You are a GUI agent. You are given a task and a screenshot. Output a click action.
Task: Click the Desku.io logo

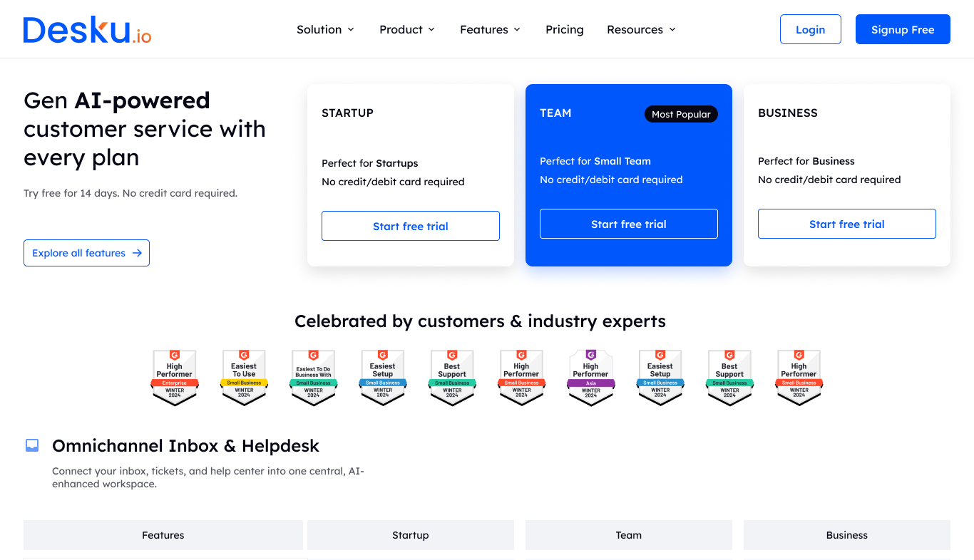87,30
